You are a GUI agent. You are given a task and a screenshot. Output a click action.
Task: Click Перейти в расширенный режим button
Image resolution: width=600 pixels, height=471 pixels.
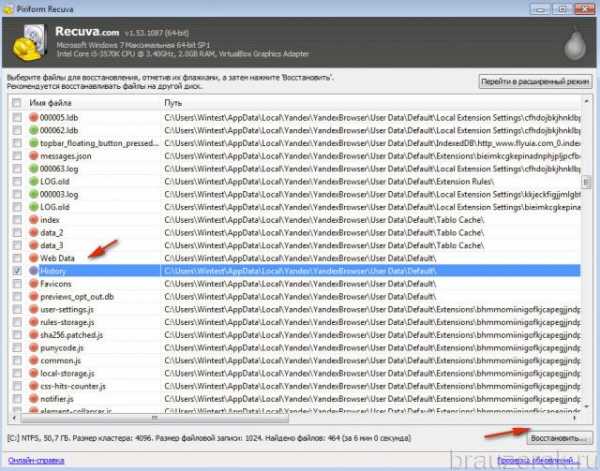click(x=532, y=81)
